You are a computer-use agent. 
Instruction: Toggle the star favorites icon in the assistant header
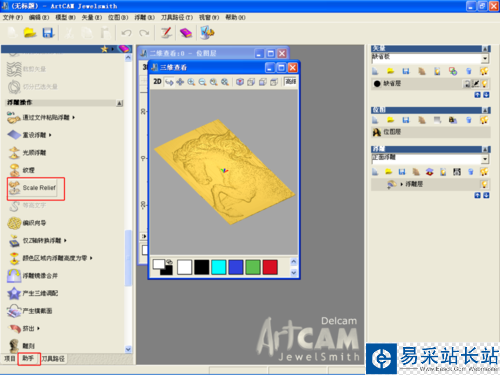(x=104, y=49)
